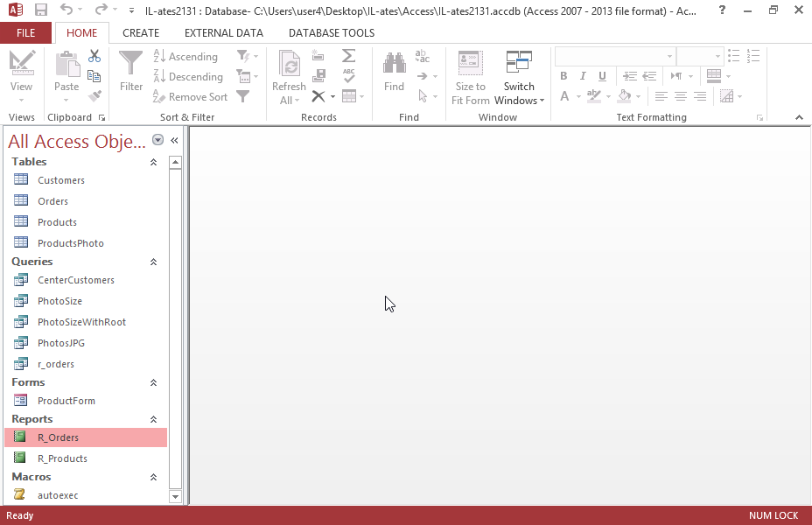The width and height of the screenshot is (812, 525).
Task: Click the Format Painter brush icon
Action: [94, 95]
